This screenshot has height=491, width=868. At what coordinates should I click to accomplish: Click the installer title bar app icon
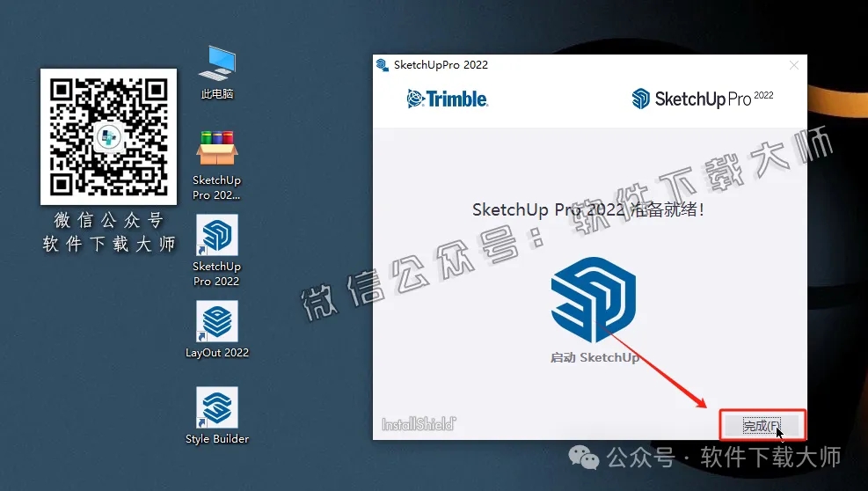click(382, 65)
